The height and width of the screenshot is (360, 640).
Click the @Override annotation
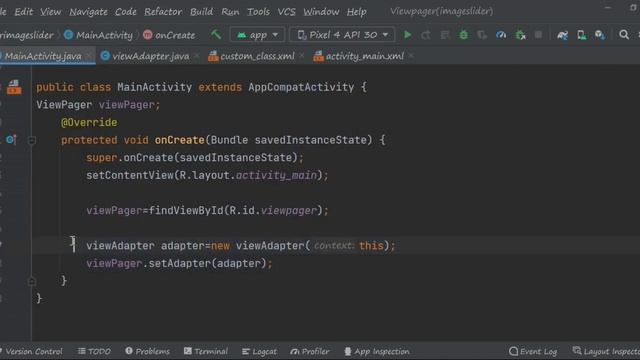pos(89,122)
